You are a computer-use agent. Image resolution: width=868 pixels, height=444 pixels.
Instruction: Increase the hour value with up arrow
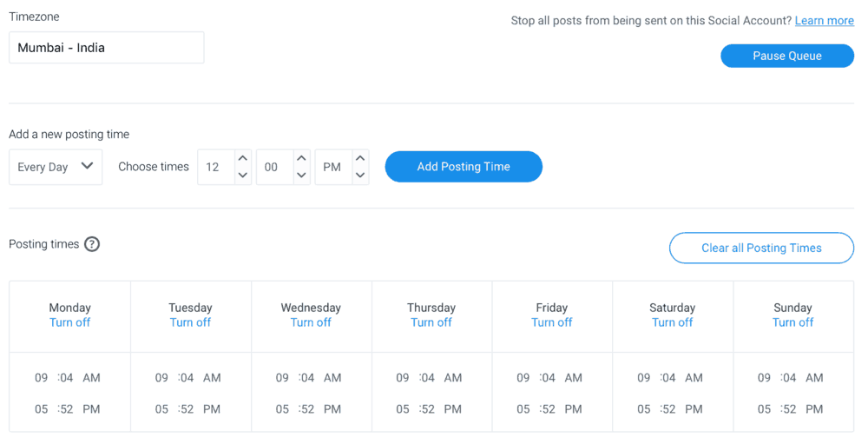[x=242, y=158]
